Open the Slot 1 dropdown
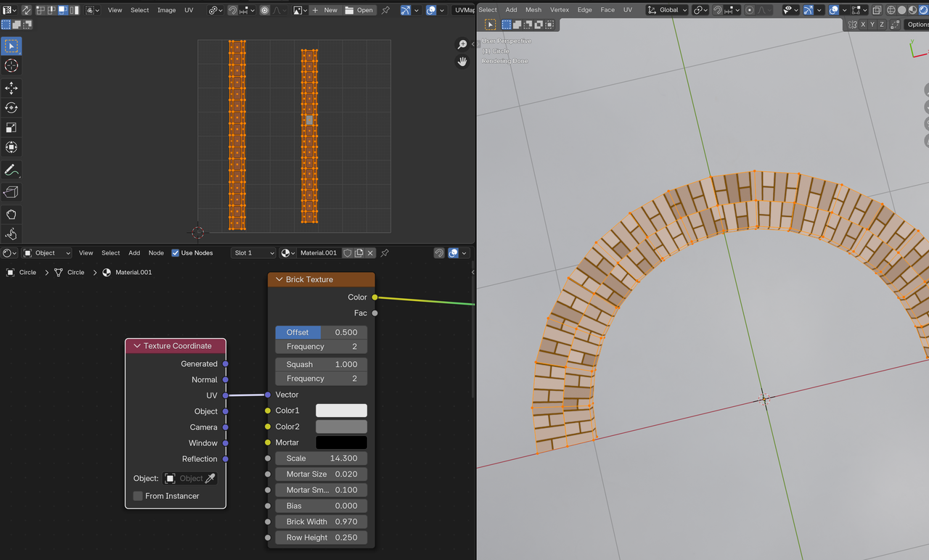This screenshot has height=560, width=929. [253, 253]
